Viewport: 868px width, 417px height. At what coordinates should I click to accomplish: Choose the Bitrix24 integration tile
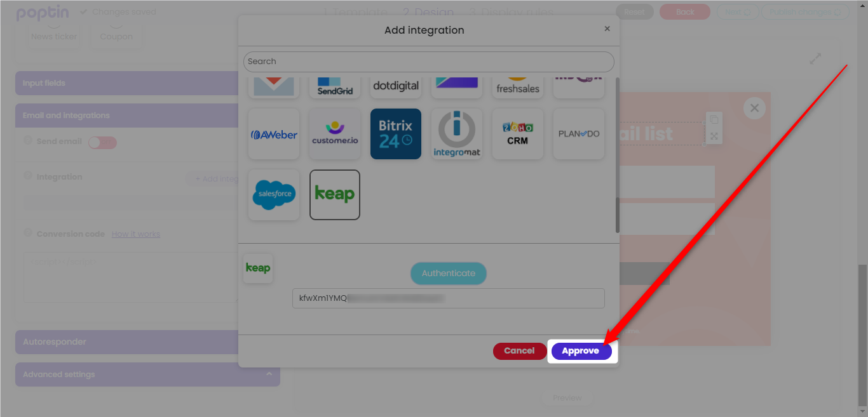[396, 134]
